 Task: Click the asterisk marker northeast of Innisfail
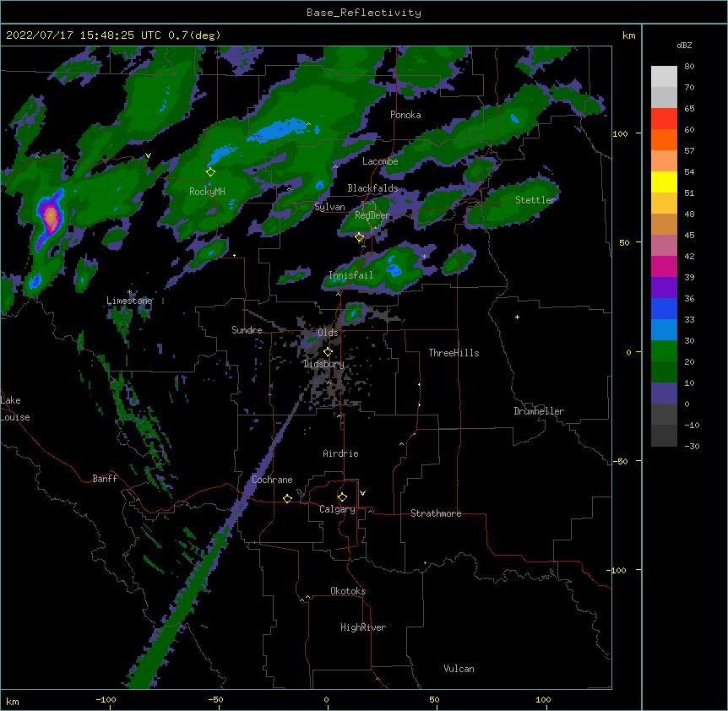424,256
